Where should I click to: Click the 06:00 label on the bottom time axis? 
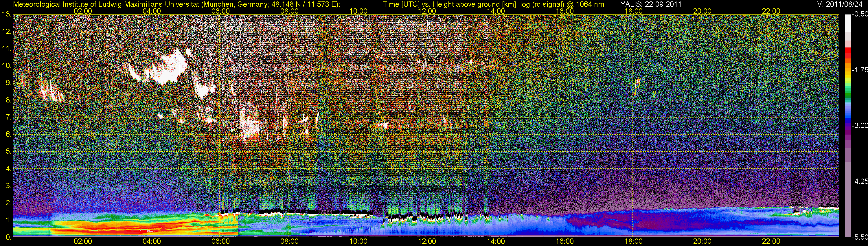pyautogui.click(x=221, y=241)
